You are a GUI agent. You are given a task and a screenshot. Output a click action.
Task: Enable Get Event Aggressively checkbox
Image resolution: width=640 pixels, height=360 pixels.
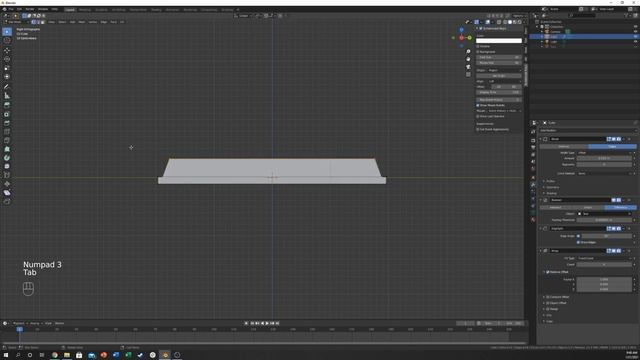tap(478, 129)
